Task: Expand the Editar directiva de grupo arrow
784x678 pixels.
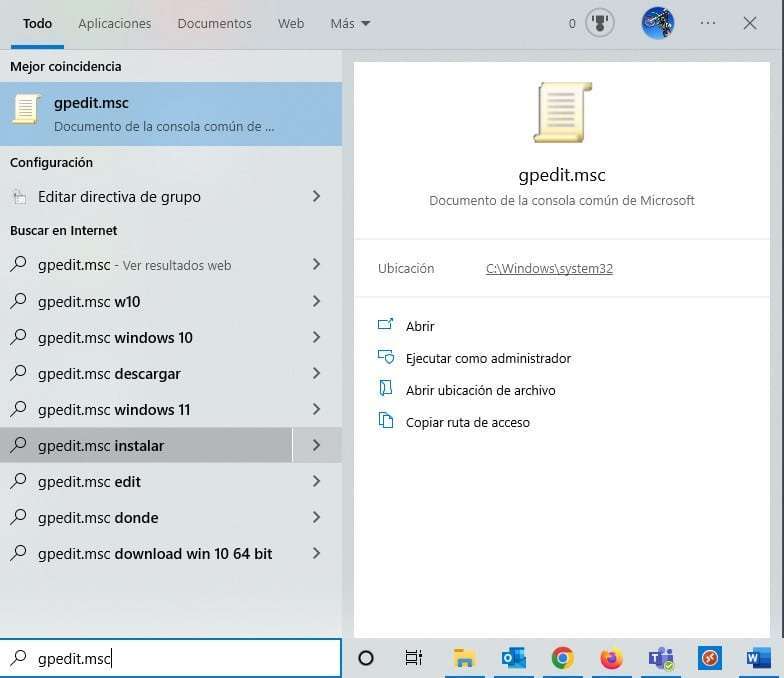Action: pos(316,196)
